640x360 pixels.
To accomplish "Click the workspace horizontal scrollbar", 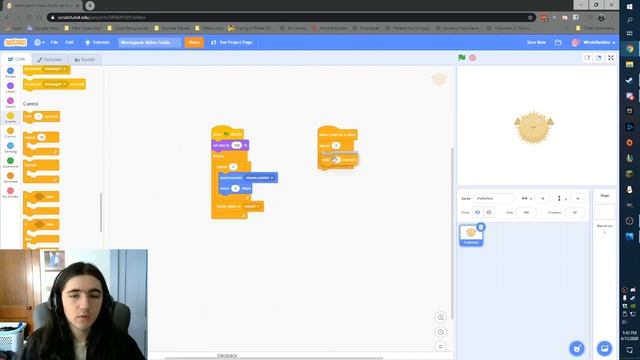I will tap(273, 358).
